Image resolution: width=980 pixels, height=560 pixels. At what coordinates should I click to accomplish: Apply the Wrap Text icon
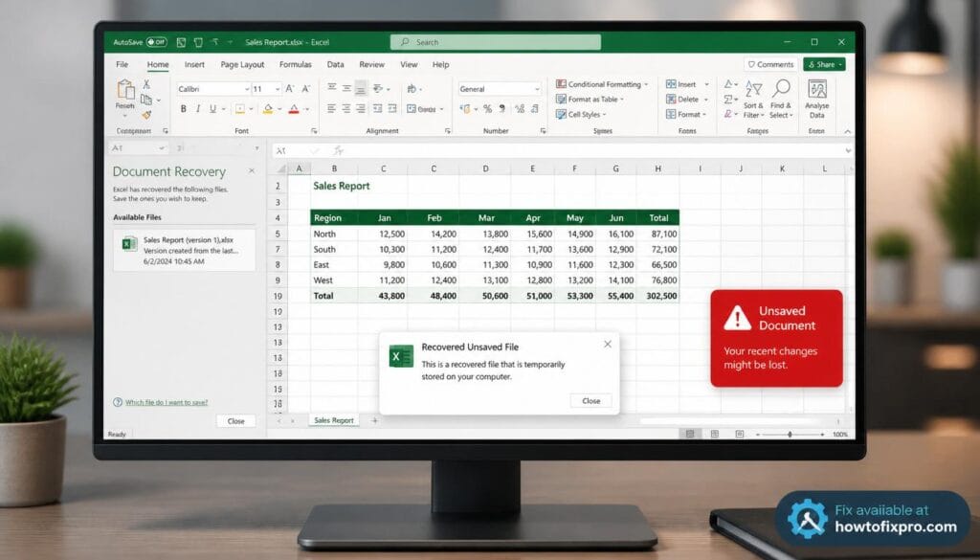click(x=412, y=89)
